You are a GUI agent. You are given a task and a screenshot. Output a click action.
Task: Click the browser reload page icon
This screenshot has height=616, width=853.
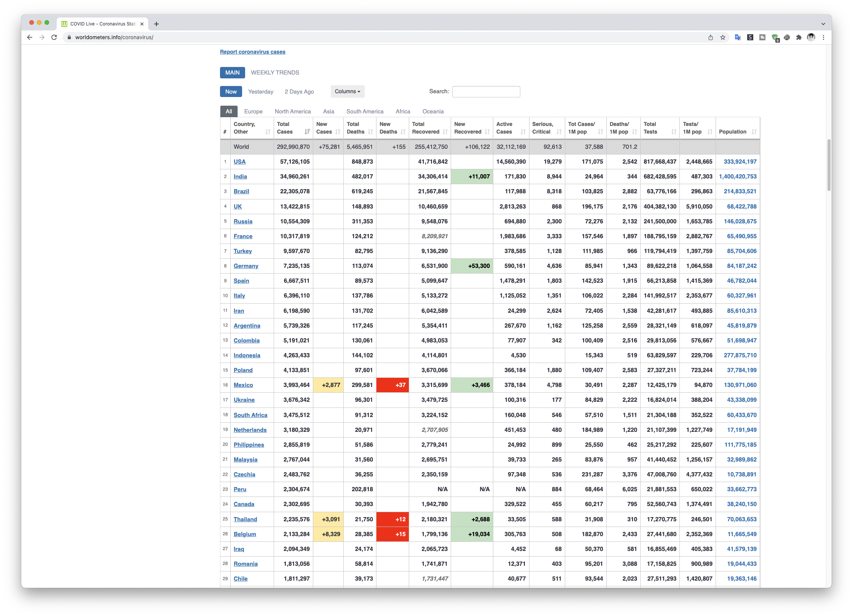click(54, 37)
